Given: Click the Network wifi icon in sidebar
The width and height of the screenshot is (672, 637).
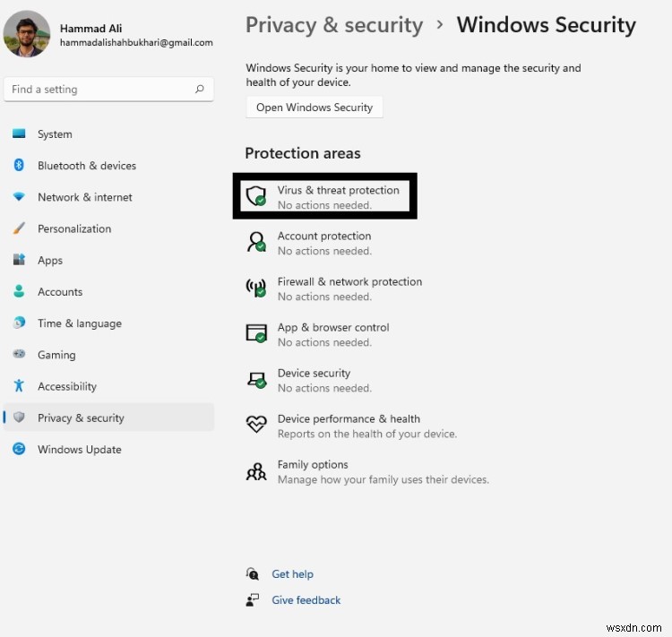Looking at the screenshot, I should pyautogui.click(x=19, y=197).
